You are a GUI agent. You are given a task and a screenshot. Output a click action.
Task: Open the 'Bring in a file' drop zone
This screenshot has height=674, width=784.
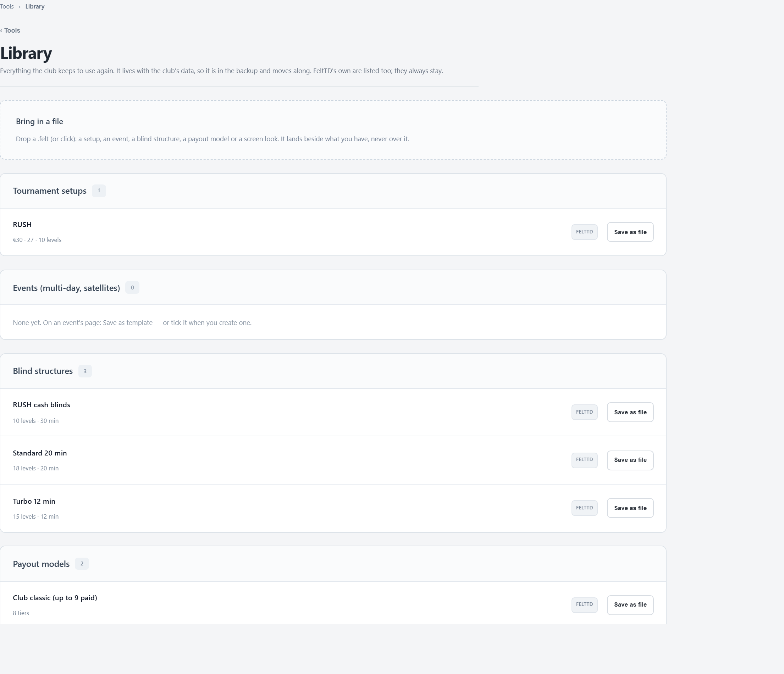coord(333,130)
